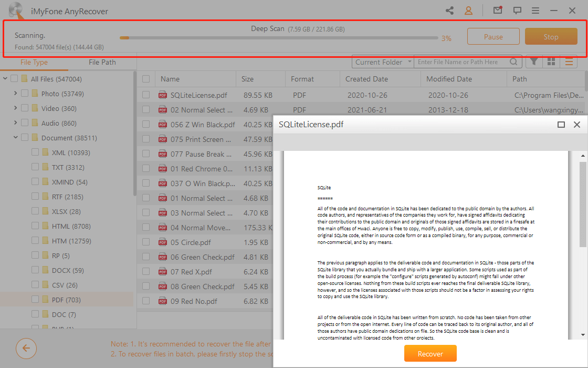Switch to the File Path tab
Image resolution: width=588 pixels, height=368 pixels.
pos(102,63)
